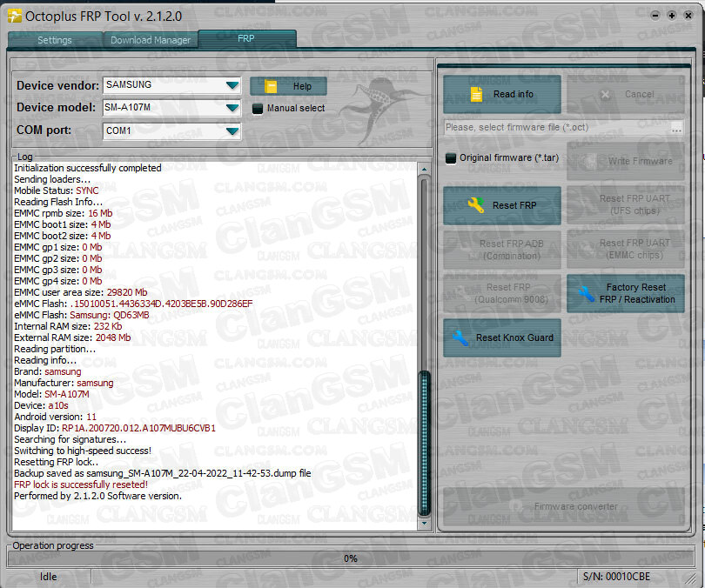Enable the Manual select checkbox
Image resolution: width=705 pixels, height=588 pixels.
(x=258, y=108)
